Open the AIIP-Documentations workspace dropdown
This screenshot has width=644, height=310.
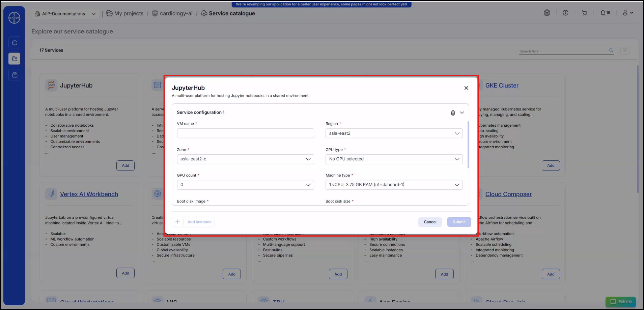coord(65,14)
